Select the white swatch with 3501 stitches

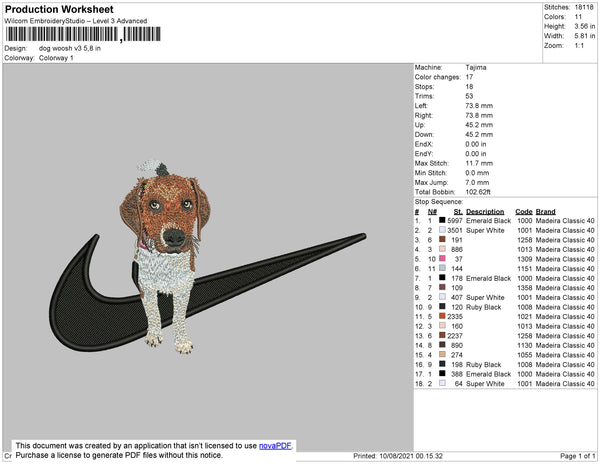pos(442,230)
